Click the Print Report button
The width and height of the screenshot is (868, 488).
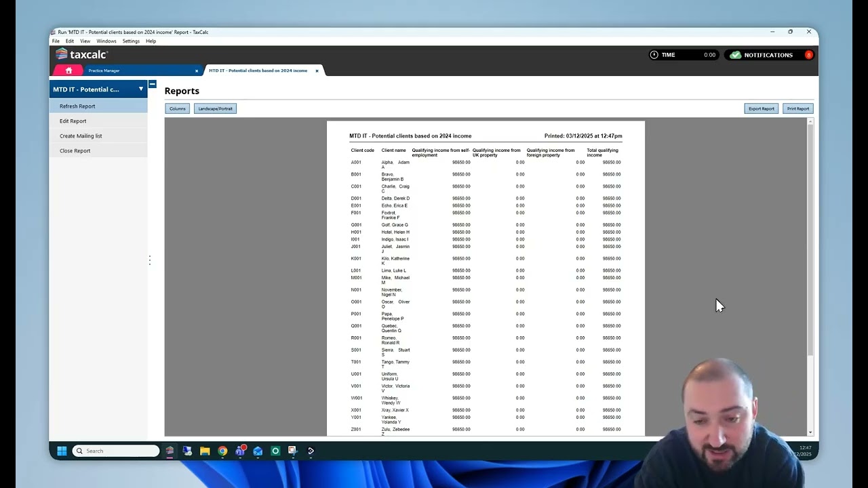pos(798,108)
